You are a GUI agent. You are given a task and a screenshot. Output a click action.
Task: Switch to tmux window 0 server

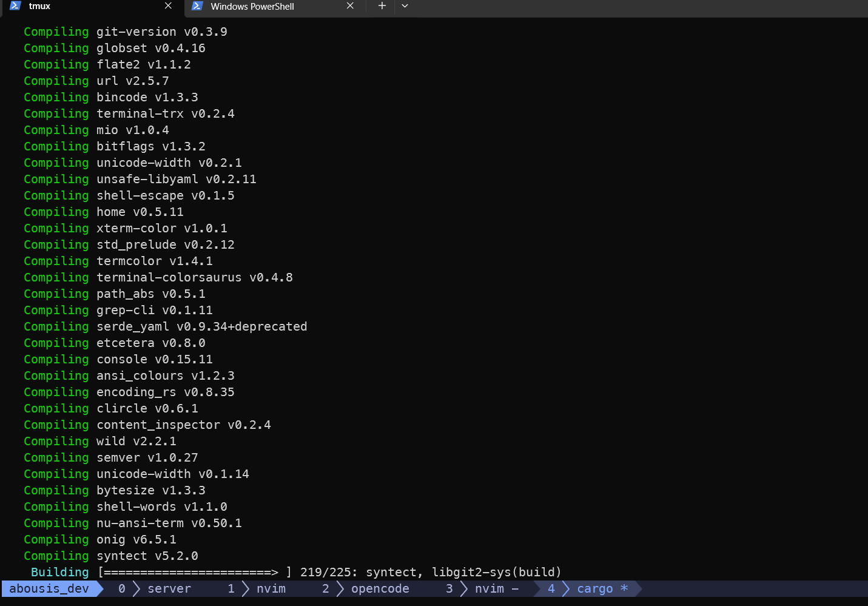169,589
